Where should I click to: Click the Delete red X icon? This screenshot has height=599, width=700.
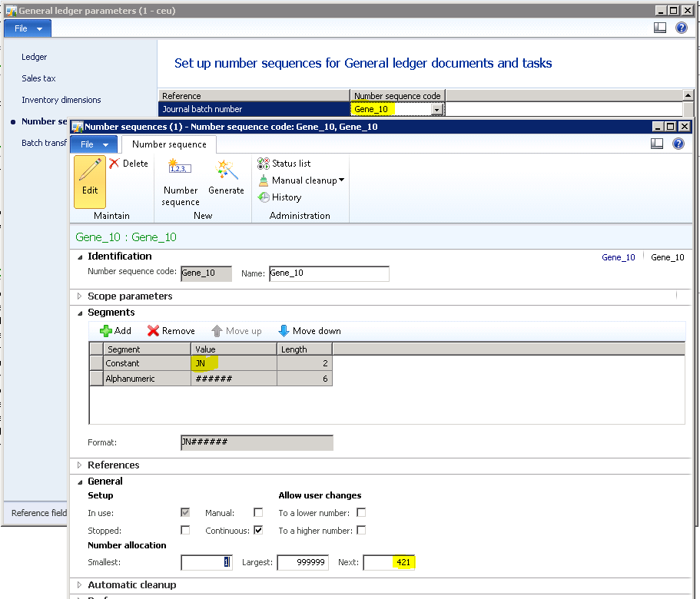coord(114,164)
